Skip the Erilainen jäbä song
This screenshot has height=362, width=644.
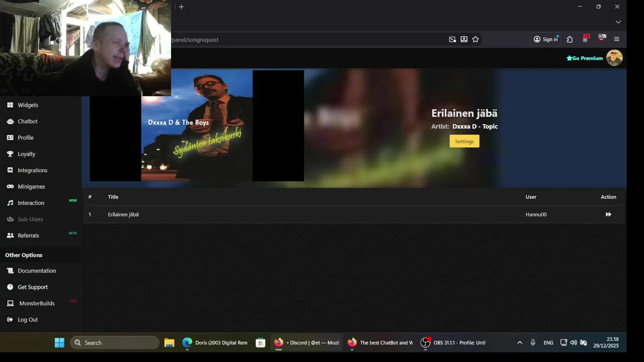click(608, 214)
